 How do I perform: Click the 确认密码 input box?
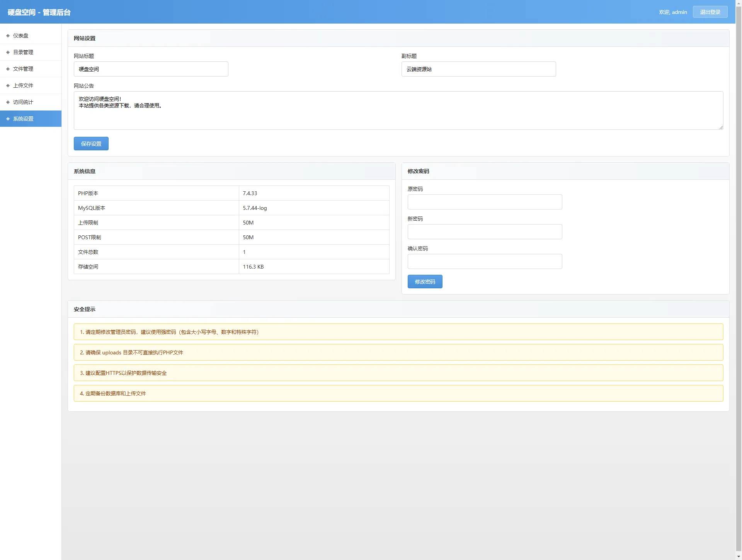tap(484, 261)
